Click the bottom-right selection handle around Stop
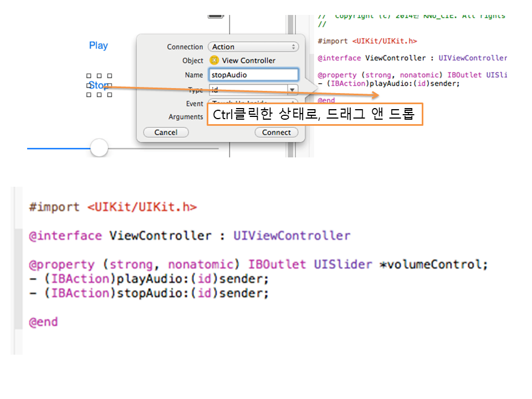This screenshot has width=532, height=399. 110,95
